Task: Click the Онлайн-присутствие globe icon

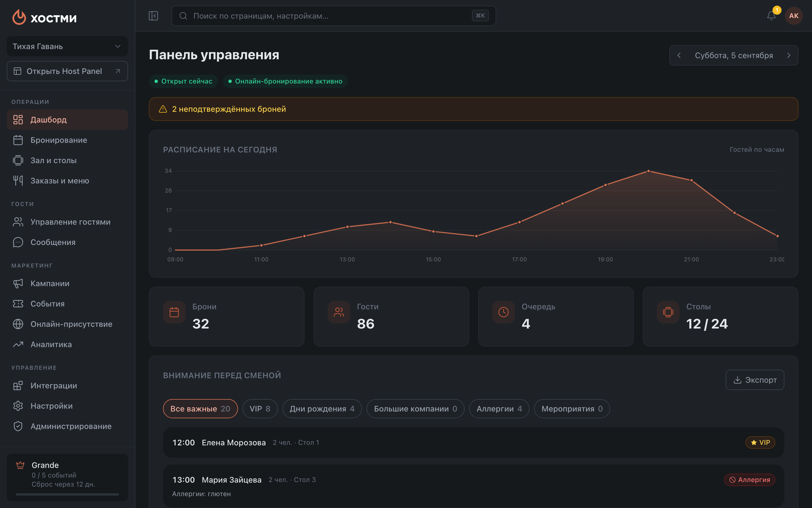Action: tap(18, 324)
